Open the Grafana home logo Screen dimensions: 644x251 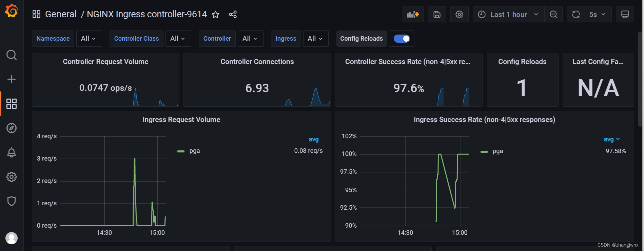[x=11, y=11]
